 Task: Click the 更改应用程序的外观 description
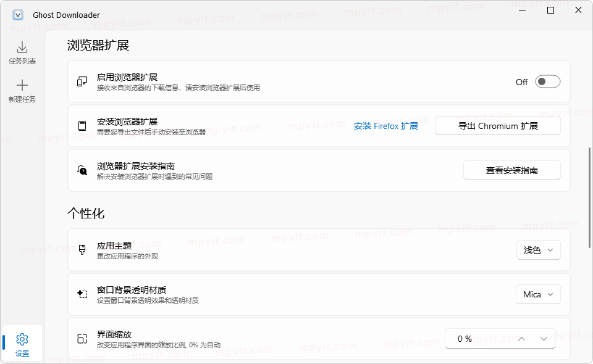pos(127,256)
